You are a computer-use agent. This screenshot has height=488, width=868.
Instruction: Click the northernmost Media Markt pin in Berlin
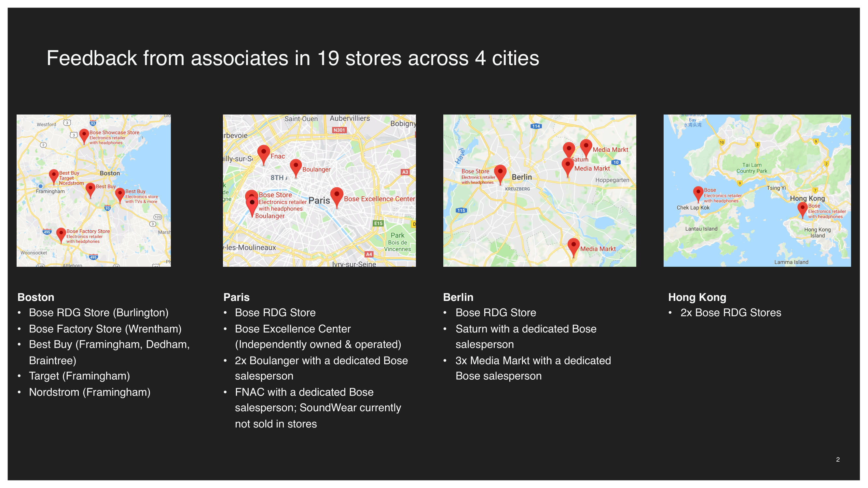click(x=586, y=149)
